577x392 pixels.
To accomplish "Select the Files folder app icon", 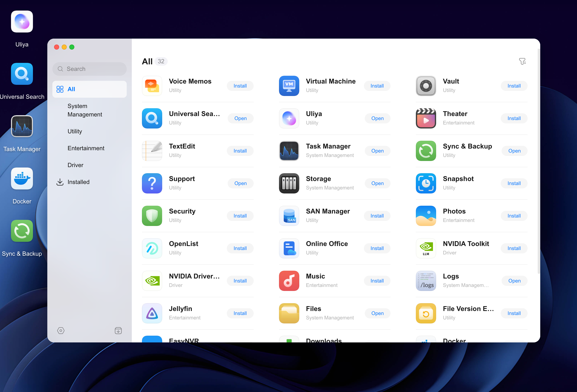I will (289, 313).
